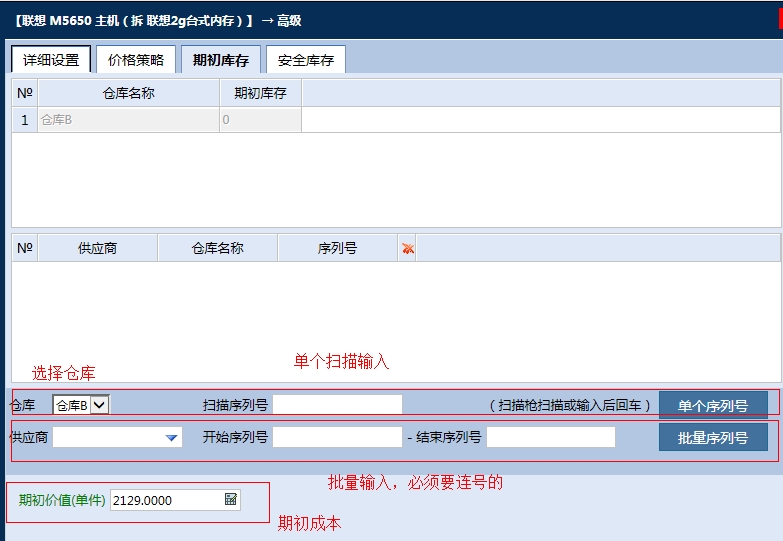Click the 仓库名称 header in serial table
Image resolution: width=783 pixels, height=541 pixels.
[217, 248]
